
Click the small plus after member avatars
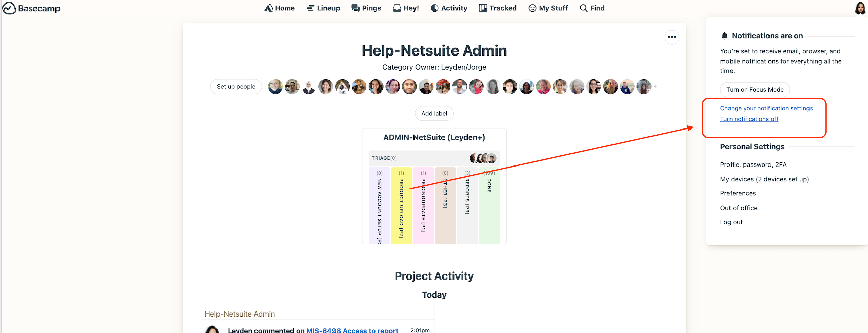655,87
